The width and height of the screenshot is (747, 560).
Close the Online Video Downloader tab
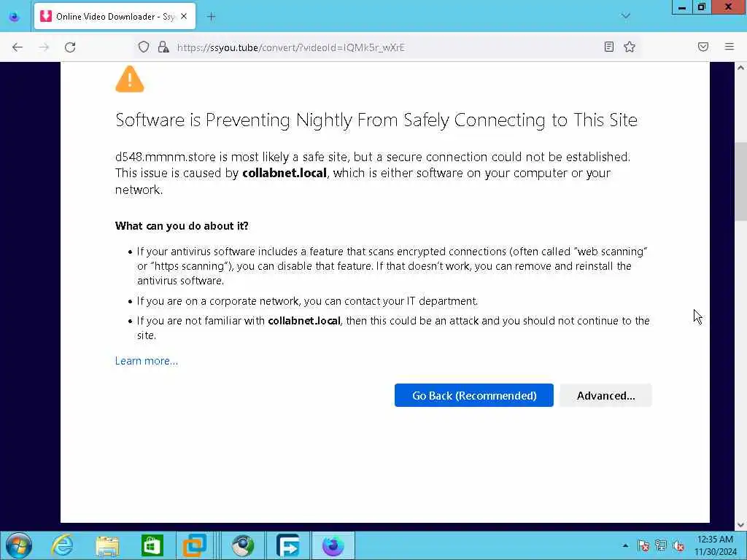[184, 16]
